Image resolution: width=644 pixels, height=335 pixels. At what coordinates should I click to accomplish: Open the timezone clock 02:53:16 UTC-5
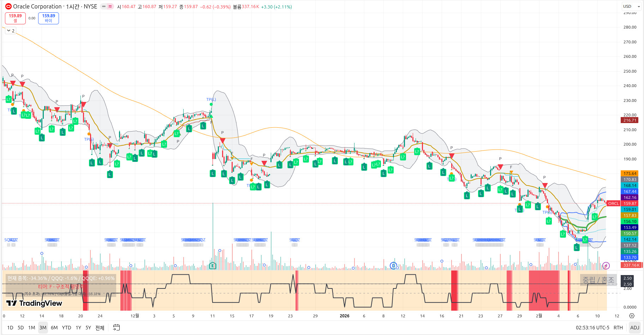(592, 328)
